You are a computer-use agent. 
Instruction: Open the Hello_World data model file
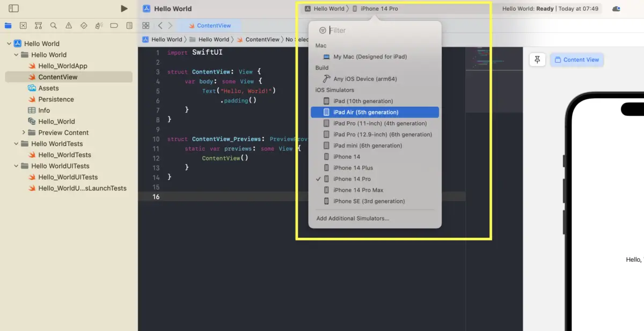tap(69, 121)
